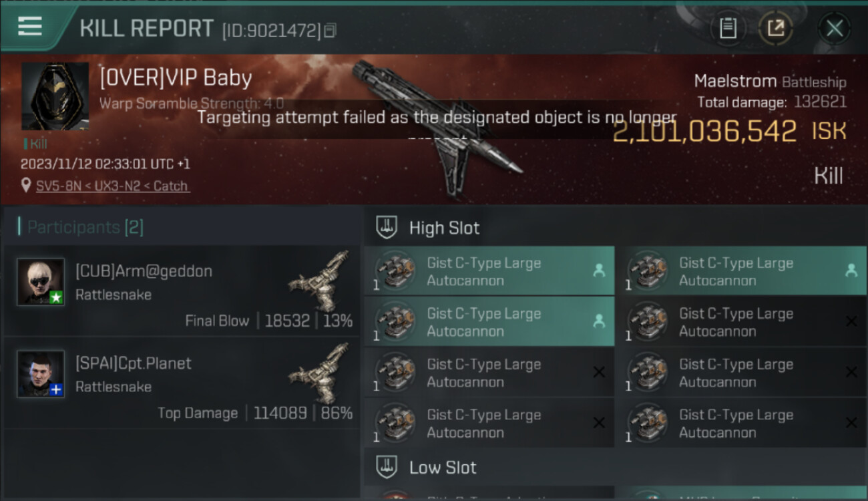
Task: Open the clipboard notes icon
Action: [728, 28]
